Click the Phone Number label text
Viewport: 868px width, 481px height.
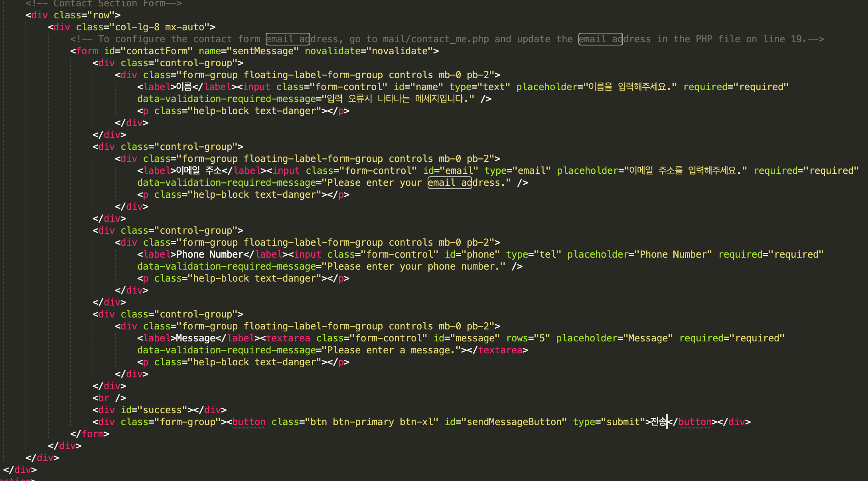(x=209, y=254)
